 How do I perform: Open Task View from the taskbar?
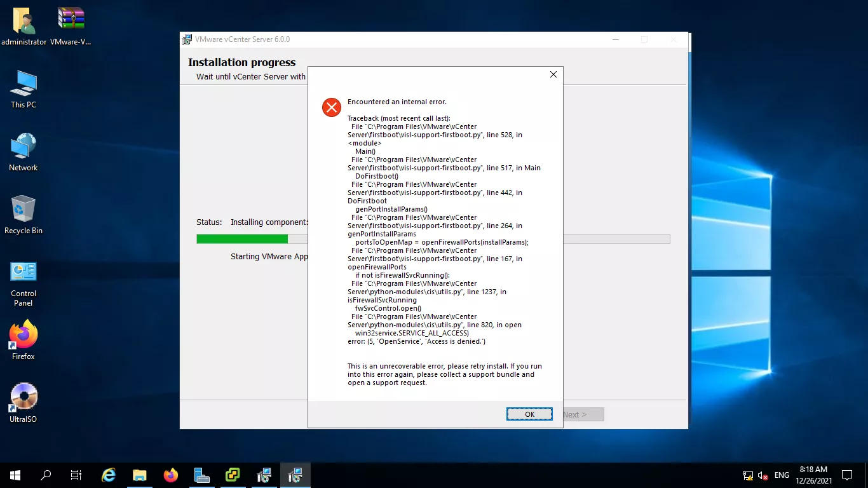click(76, 475)
